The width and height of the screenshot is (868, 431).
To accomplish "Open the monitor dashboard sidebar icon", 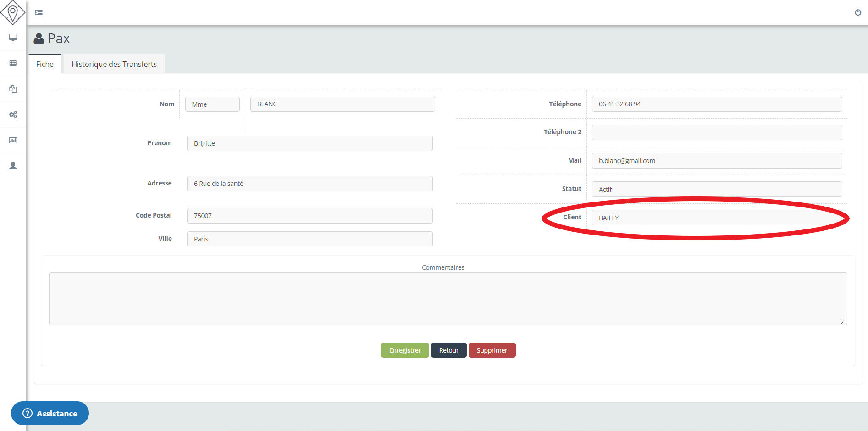I will coord(13,38).
